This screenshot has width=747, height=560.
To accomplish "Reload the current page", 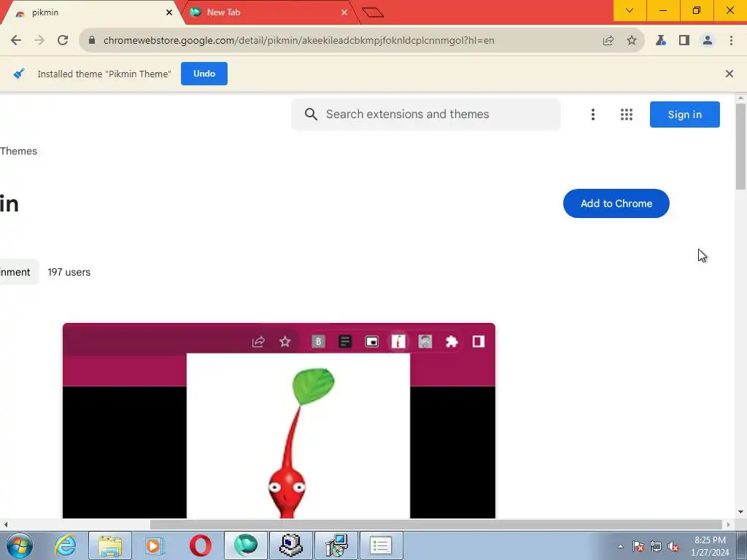I will tap(63, 41).
